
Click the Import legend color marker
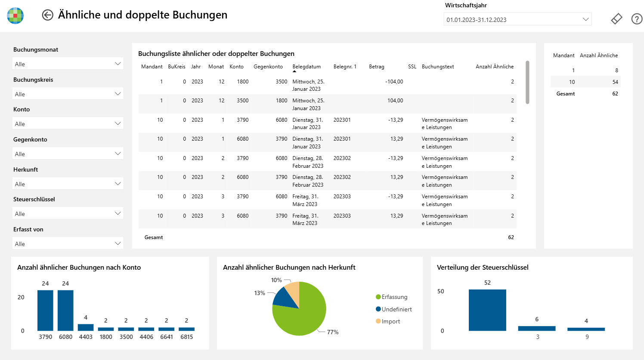pyautogui.click(x=378, y=321)
